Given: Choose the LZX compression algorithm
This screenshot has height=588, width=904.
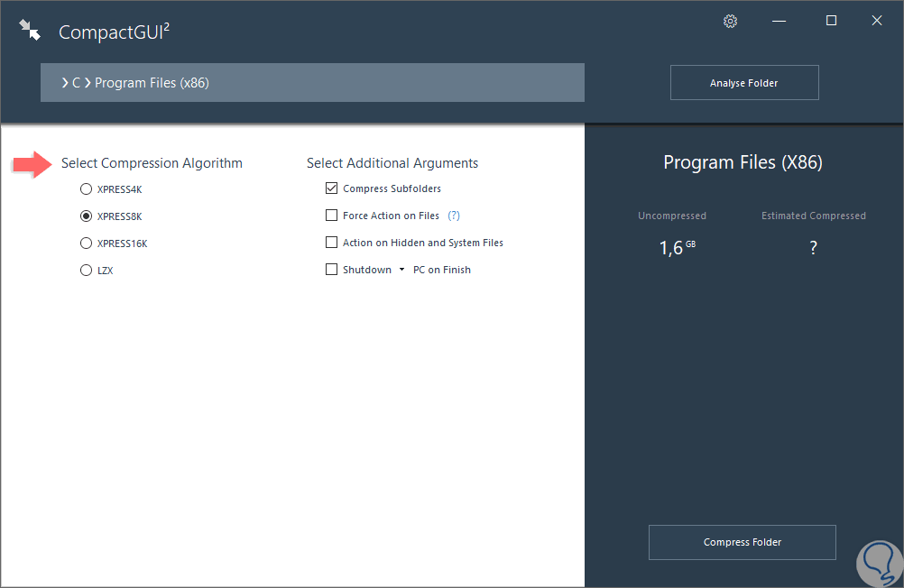Looking at the screenshot, I should 86,271.
